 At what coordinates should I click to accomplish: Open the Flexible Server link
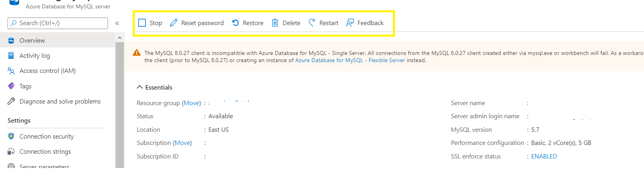pyautogui.click(x=350, y=60)
